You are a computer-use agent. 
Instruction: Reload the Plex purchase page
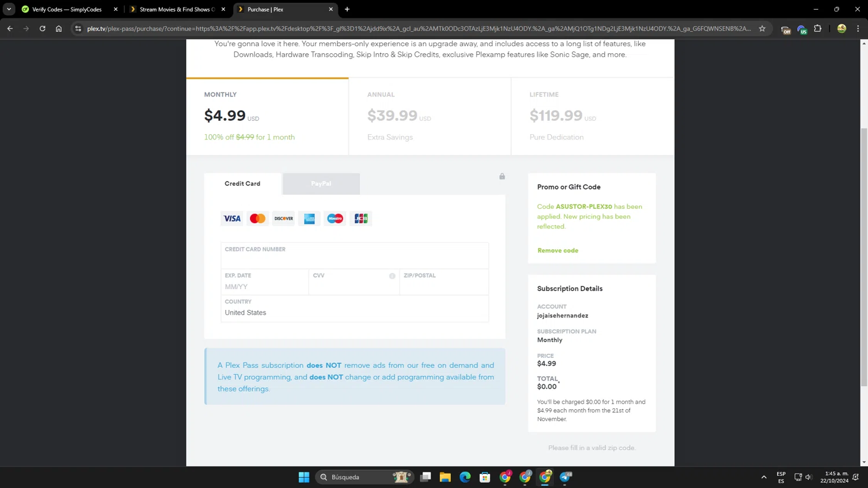tap(42, 28)
